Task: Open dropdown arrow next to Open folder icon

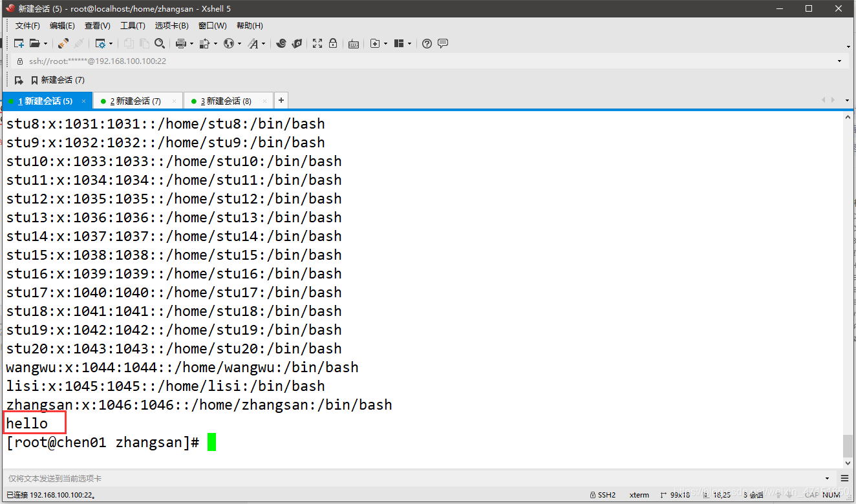Action: click(45, 44)
